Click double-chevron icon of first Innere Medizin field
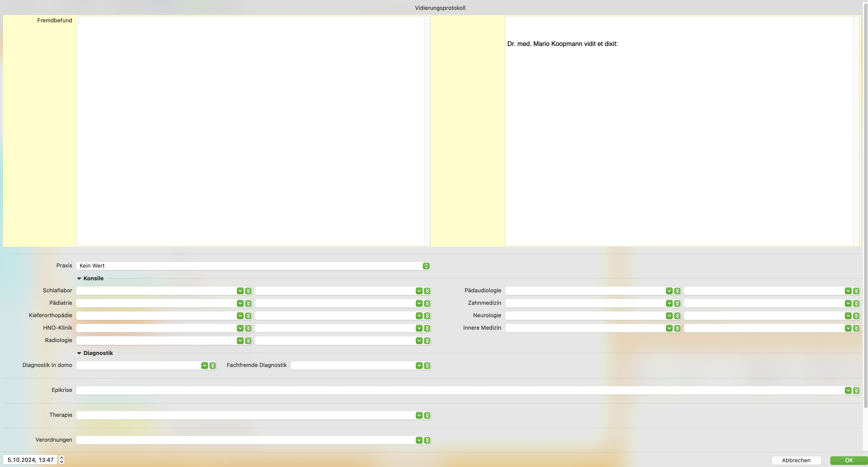Viewport: 868px width, 467px height. click(x=677, y=328)
